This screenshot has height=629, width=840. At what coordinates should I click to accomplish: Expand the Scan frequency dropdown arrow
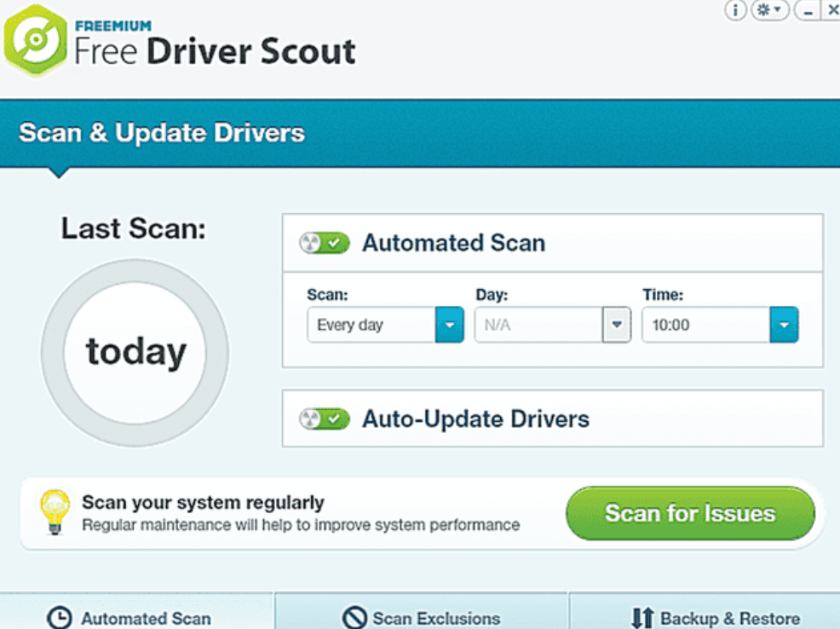pyautogui.click(x=449, y=325)
